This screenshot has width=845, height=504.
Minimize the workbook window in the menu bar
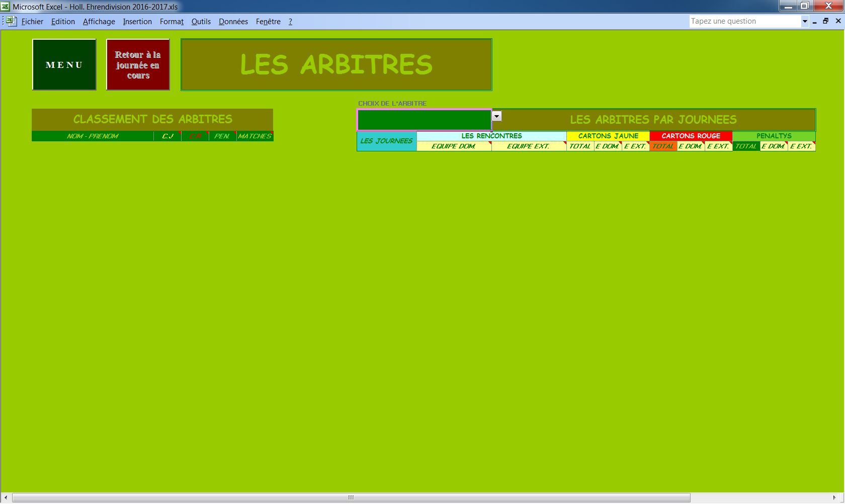tap(814, 21)
